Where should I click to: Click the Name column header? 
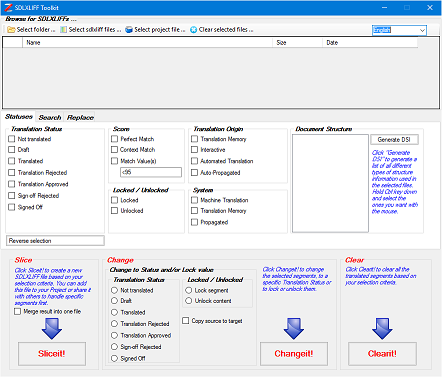point(148,42)
